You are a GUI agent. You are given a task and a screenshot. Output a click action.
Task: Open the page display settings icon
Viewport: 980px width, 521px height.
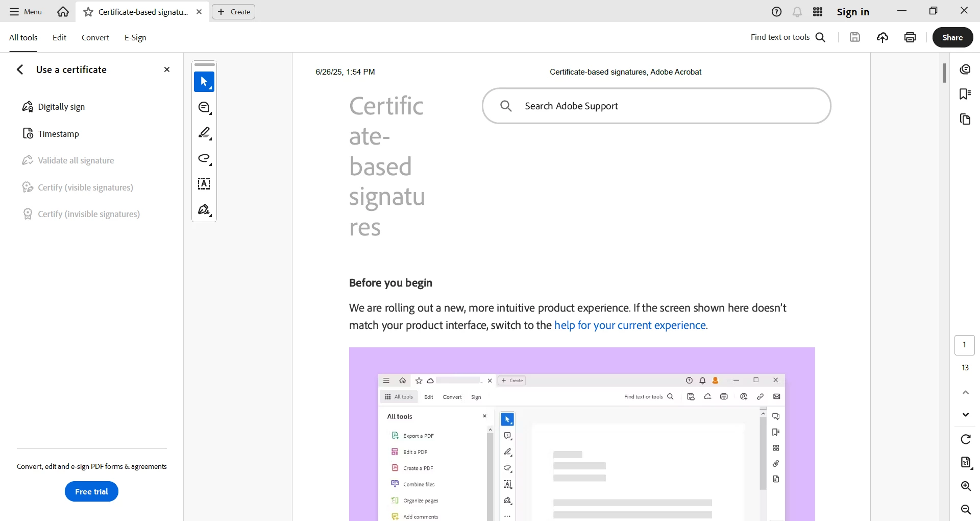point(966,463)
